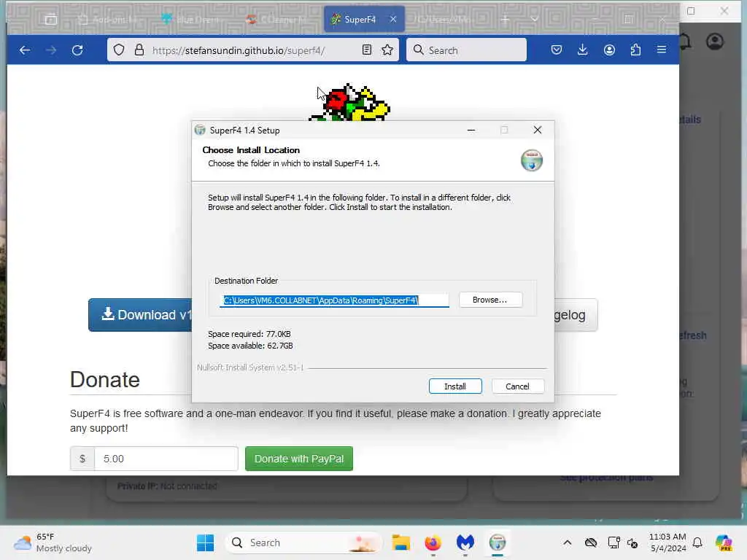The width and height of the screenshot is (747, 560).
Task: Toggle reader view icon in address bar
Action: pos(367,50)
